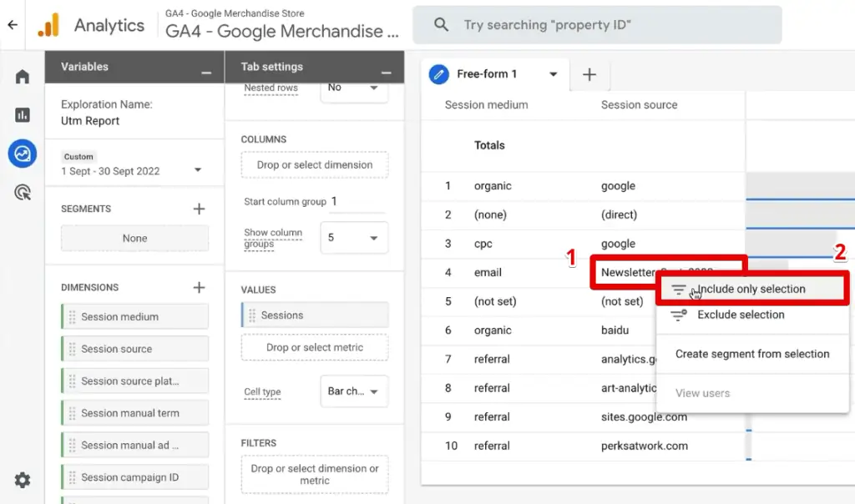Open the Home icon in sidebar
This screenshot has width=855, height=504.
click(23, 77)
